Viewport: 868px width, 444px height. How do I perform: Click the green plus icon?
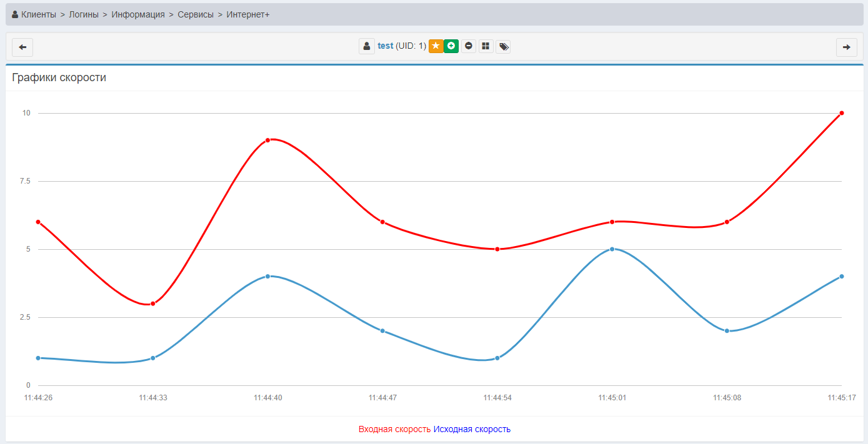pyautogui.click(x=451, y=46)
